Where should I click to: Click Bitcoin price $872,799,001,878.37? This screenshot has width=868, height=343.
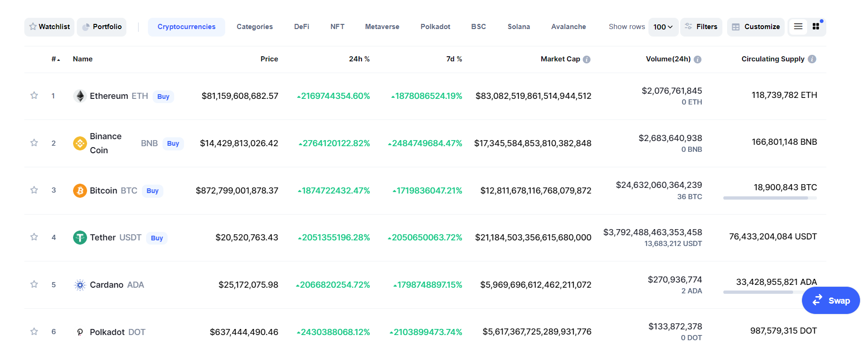(237, 191)
